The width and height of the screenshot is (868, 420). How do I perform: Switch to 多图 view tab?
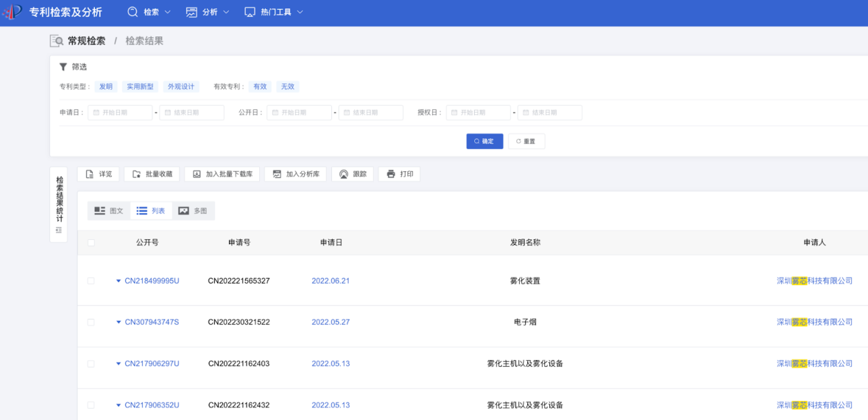pos(193,211)
